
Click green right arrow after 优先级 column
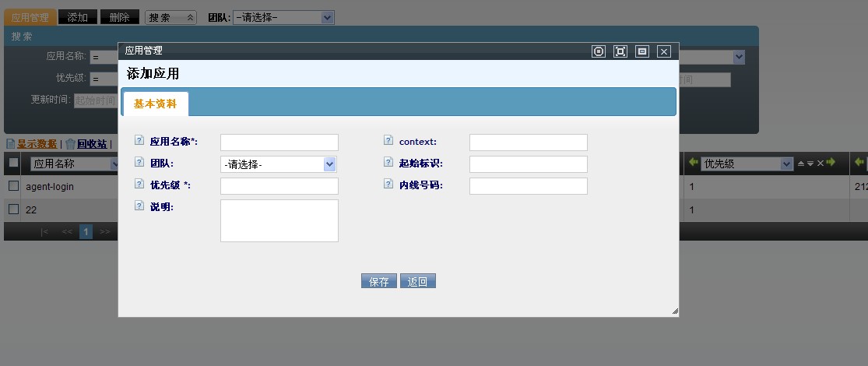pyautogui.click(x=831, y=163)
